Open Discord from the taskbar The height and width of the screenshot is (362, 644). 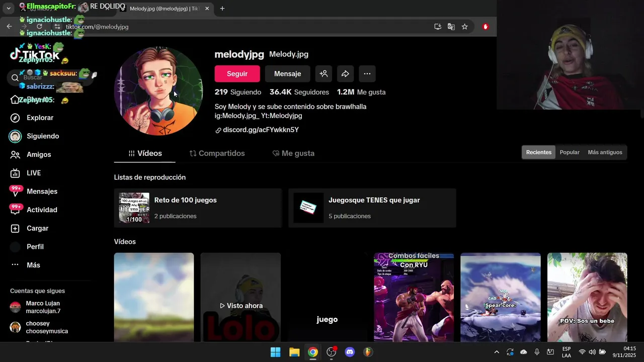[350, 352]
